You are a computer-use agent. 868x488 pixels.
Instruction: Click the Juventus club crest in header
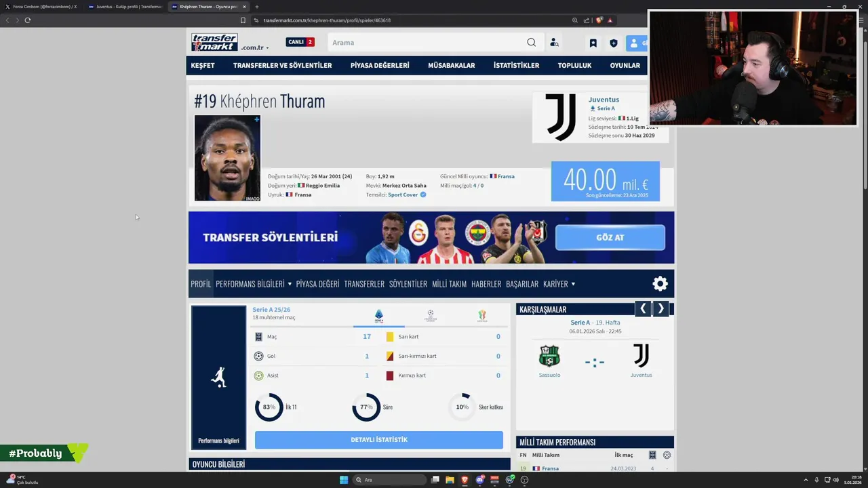561,117
